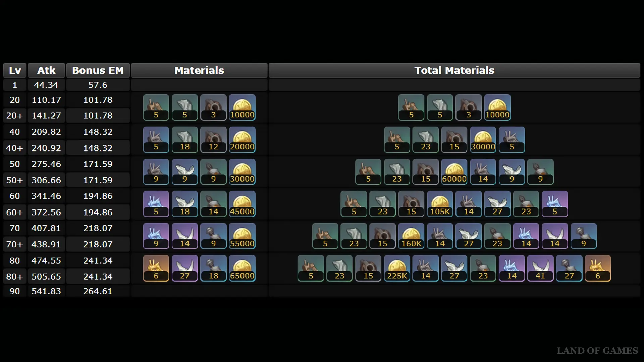
Task: Select the Atk column header
Action: pos(46,70)
